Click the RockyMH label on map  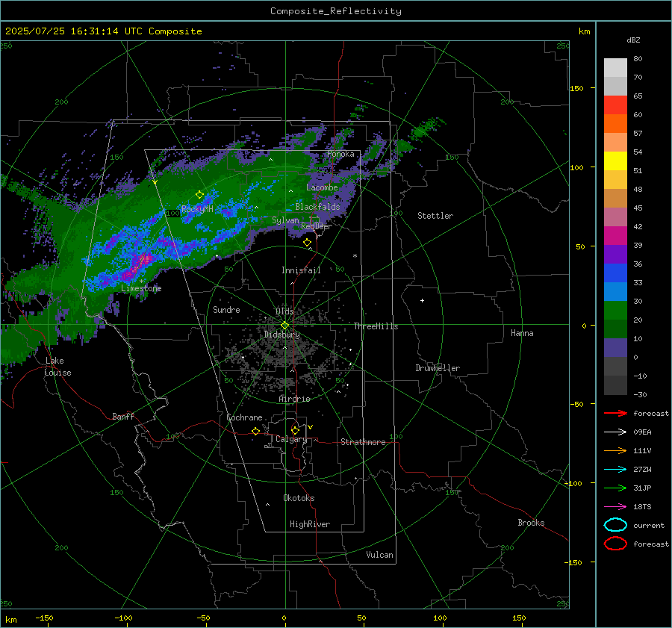pos(197,209)
